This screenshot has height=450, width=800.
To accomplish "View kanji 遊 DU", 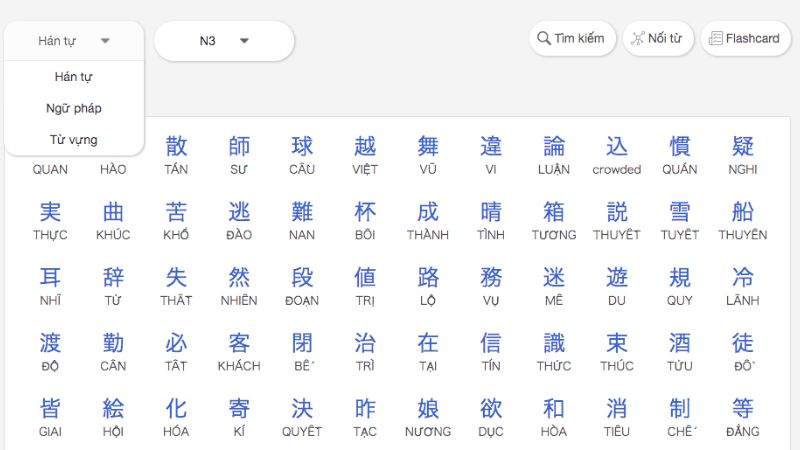I will pos(617,286).
